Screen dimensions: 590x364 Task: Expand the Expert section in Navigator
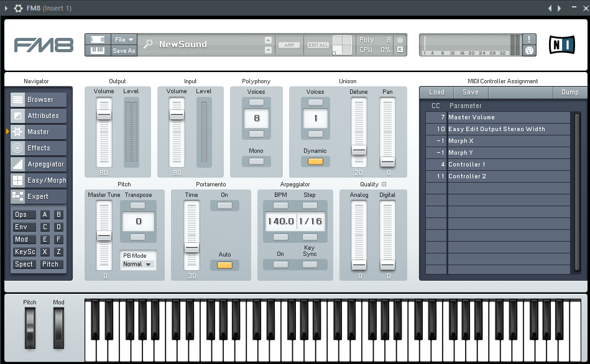tap(39, 197)
